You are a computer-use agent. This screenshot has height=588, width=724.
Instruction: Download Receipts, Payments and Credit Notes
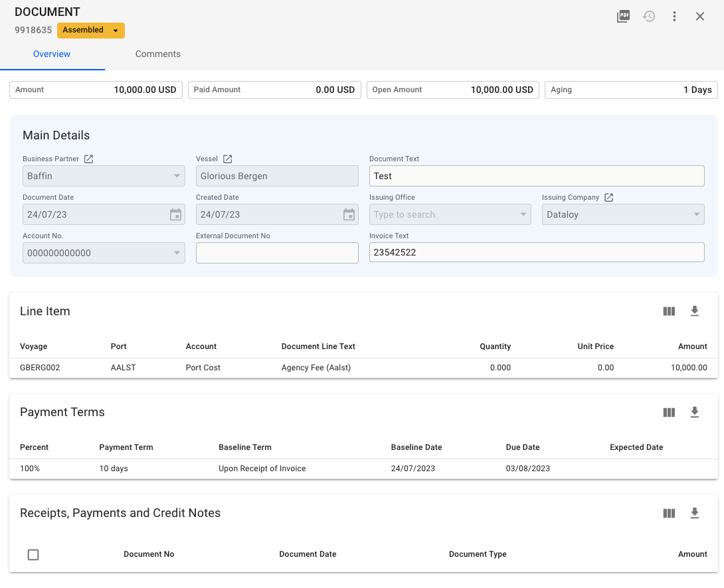click(695, 513)
